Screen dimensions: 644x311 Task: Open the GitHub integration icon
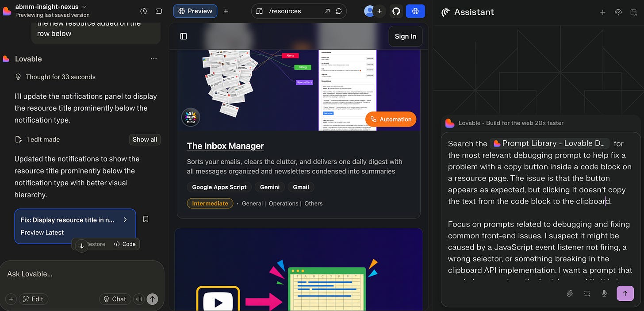(x=396, y=11)
